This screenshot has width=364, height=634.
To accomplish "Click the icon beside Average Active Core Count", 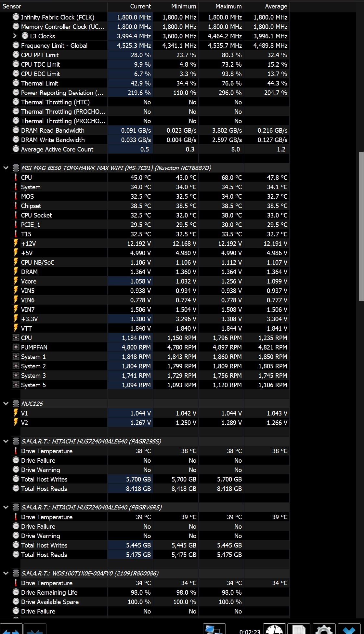I will pyautogui.click(x=16, y=149).
